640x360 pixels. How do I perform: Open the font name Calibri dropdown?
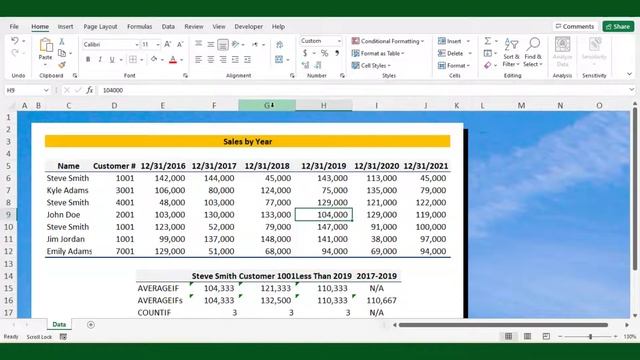pyautogui.click(x=137, y=44)
